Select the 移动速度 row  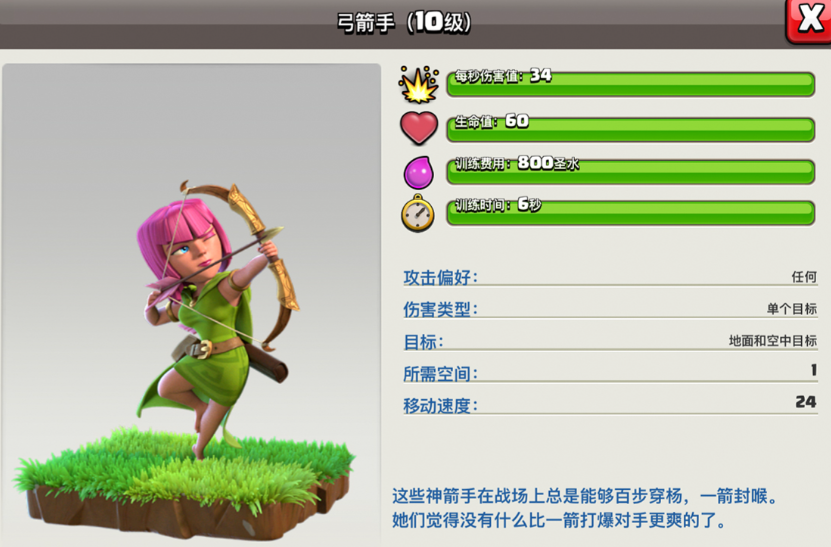pos(610,404)
